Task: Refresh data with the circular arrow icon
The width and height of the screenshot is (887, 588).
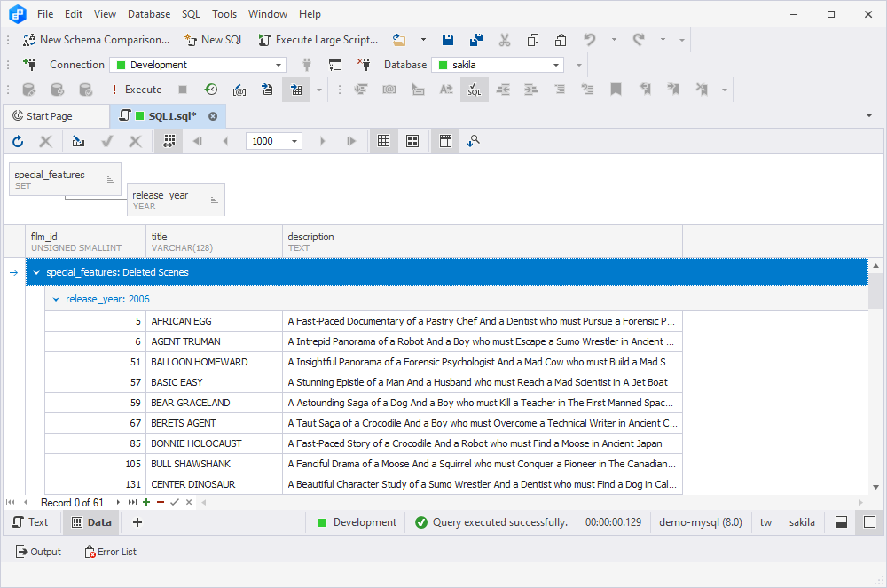Action: click(x=18, y=141)
